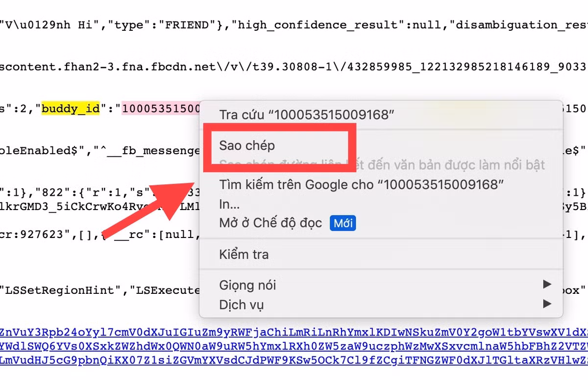588x380 pixels.
Task: Expand the Dịch vụ submenu arrow
Action: [x=547, y=304]
